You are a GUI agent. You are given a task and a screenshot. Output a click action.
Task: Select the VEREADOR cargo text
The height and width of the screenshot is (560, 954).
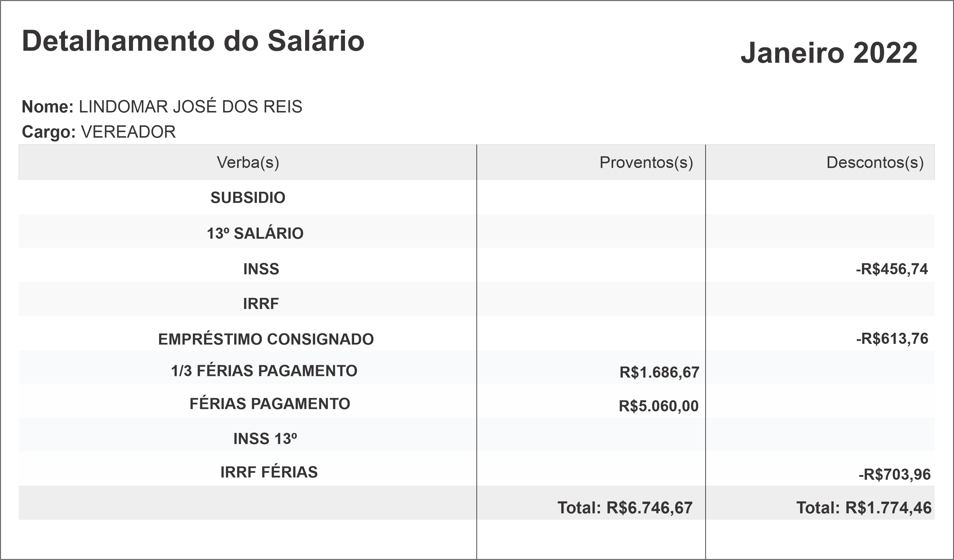(x=128, y=132)
